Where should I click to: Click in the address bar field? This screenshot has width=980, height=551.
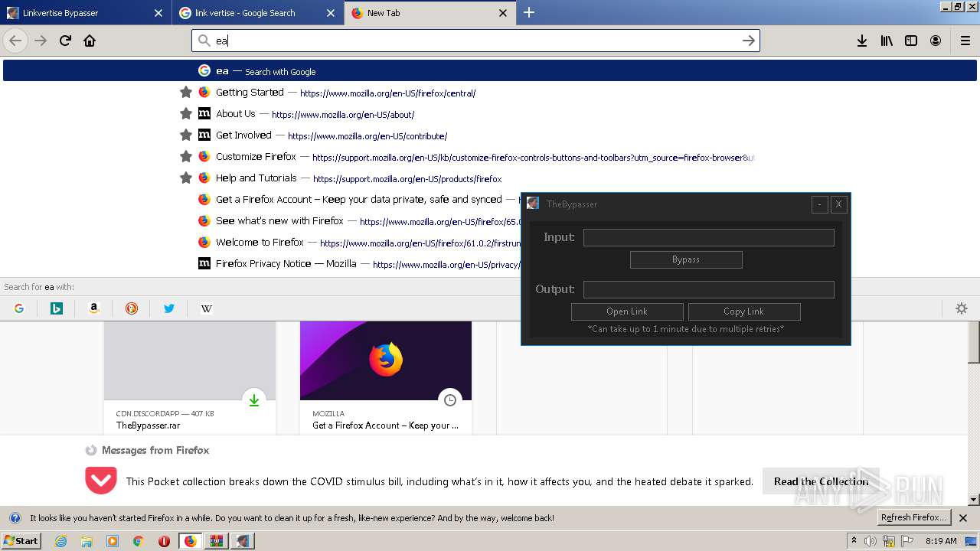point(475,41)
